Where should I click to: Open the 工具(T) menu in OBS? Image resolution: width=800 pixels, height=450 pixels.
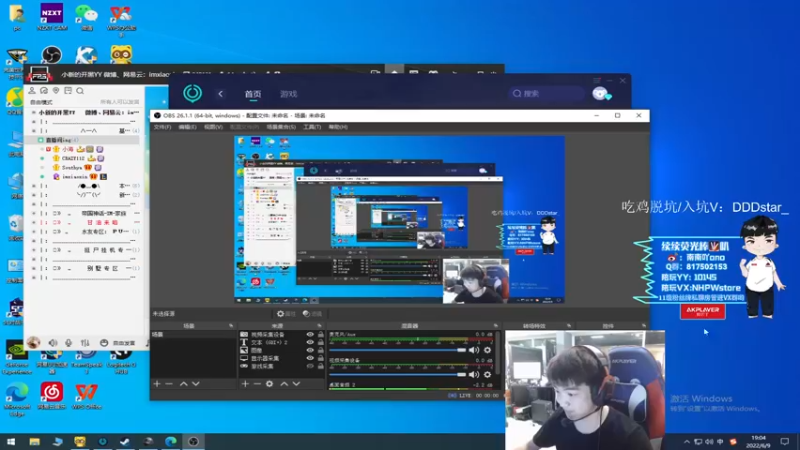click(312, 127)
